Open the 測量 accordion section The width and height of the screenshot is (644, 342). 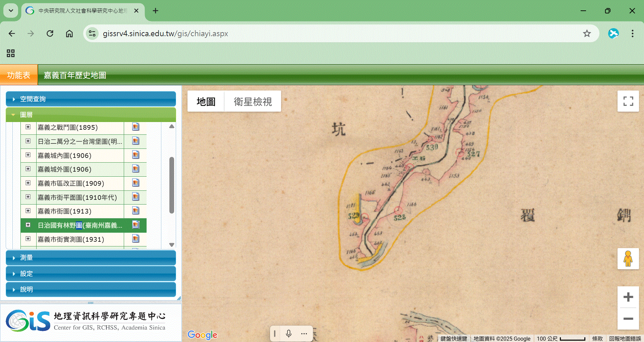point(91,258)
